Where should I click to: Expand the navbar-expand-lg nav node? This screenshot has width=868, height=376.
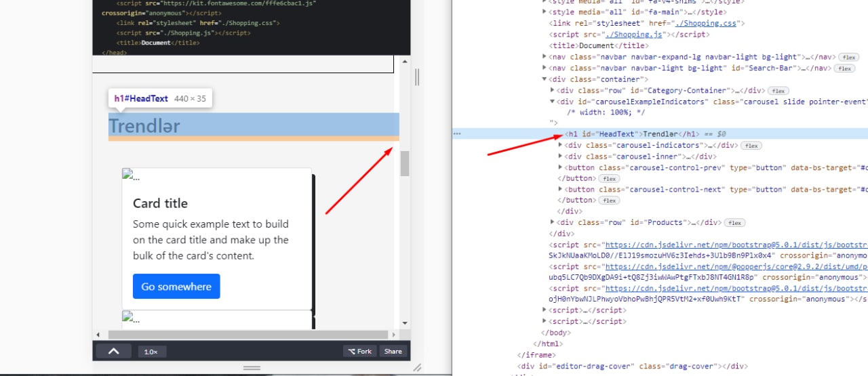pyautogui.click(x=545, y=57)
